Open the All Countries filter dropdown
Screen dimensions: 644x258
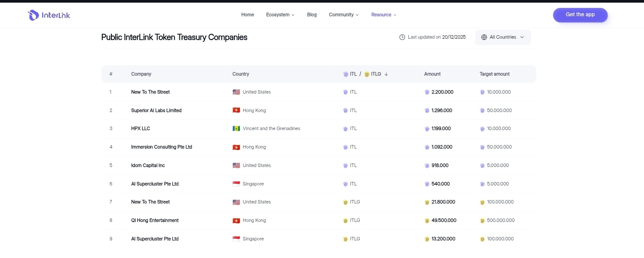point(503,37)
